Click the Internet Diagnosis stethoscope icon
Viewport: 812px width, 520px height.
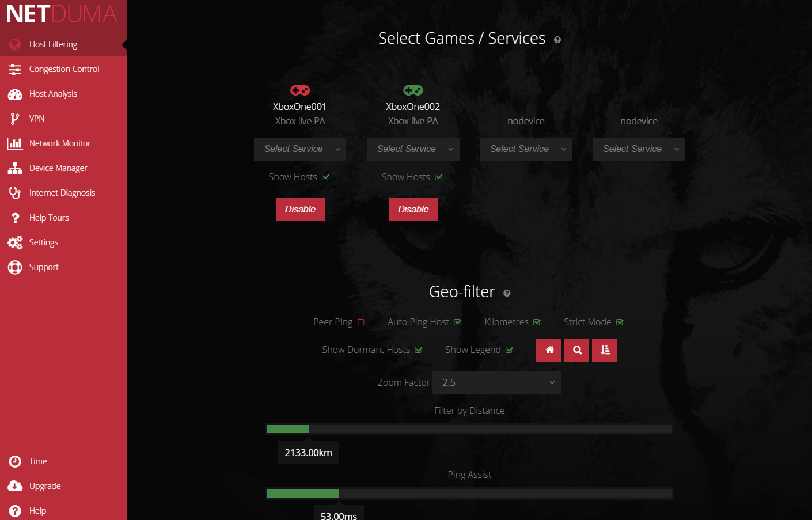click(15, 193)
